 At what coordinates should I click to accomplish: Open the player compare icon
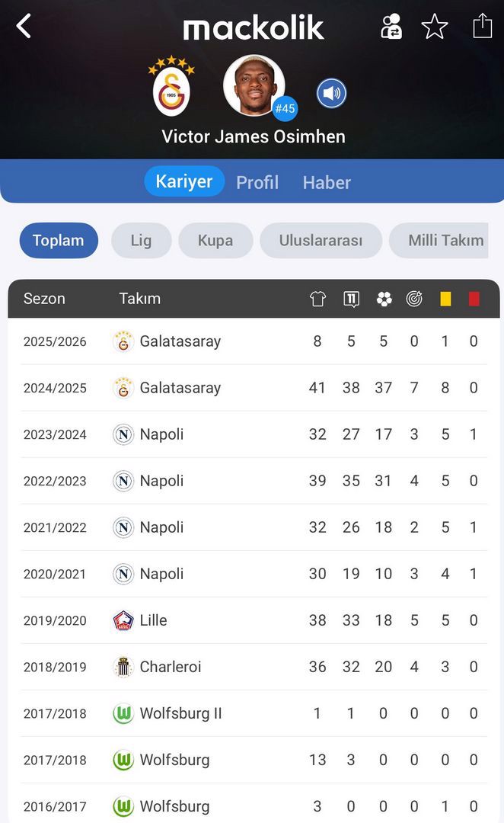[391, 27]
